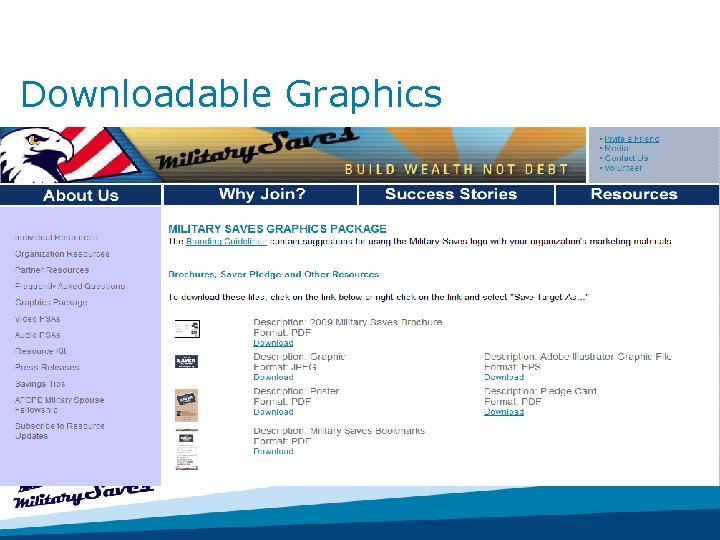The image size is (720, 540).
Task: Click the Brochures, Saver Pledge heading
Action: (x=274, y=275)
